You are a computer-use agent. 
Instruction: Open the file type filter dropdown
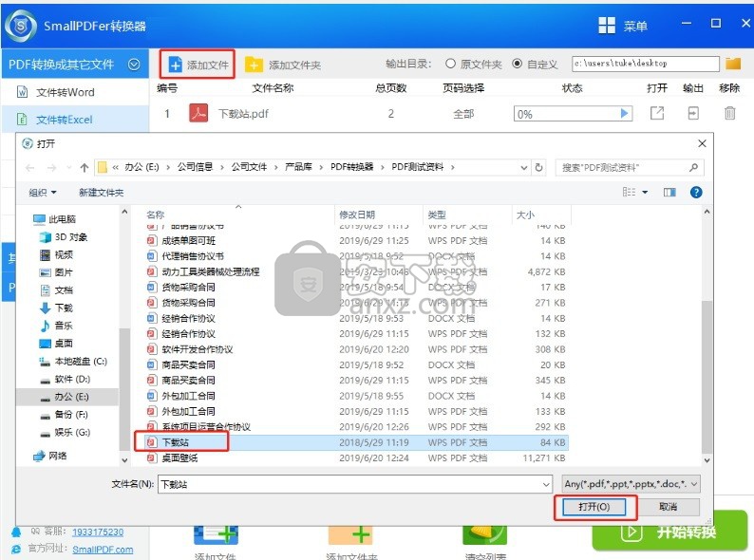631,483
